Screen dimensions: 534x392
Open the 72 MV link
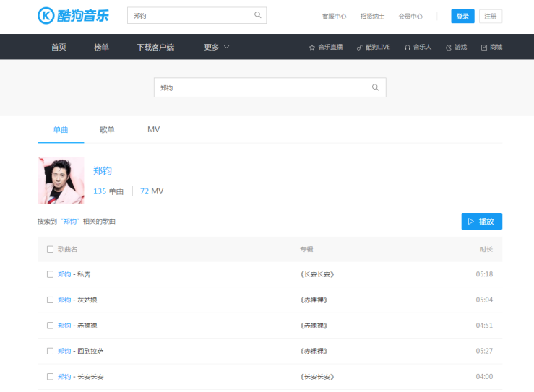pyautogui.click(x=152, y=191)
